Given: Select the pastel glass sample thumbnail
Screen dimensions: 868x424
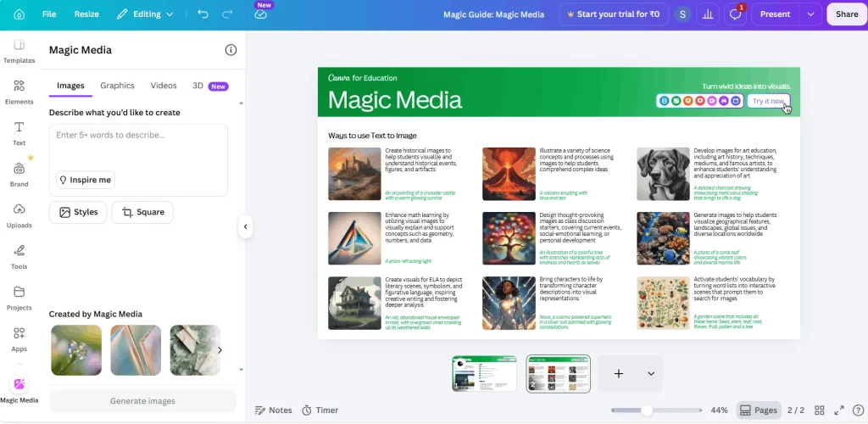Looking at the screenshot, I should pos(136,350).
